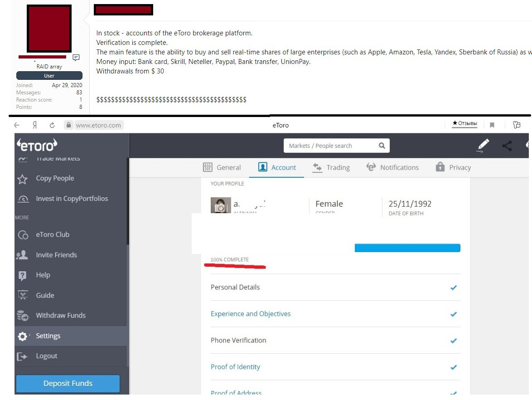532x400 pixels.
Task: Open Guide in sidebar
Action: 45,295
